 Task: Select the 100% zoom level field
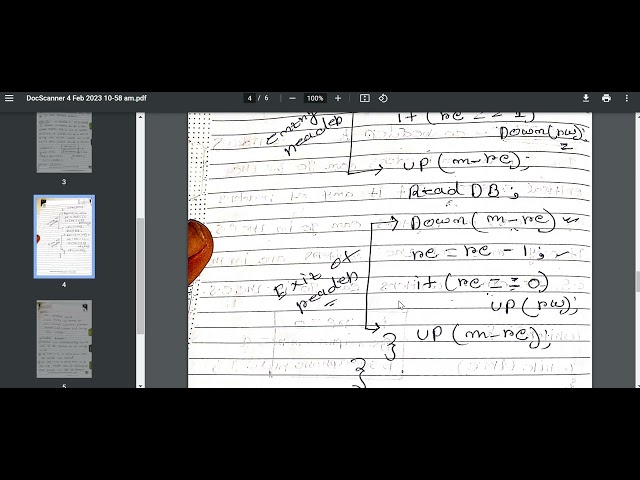click(315, 98)
